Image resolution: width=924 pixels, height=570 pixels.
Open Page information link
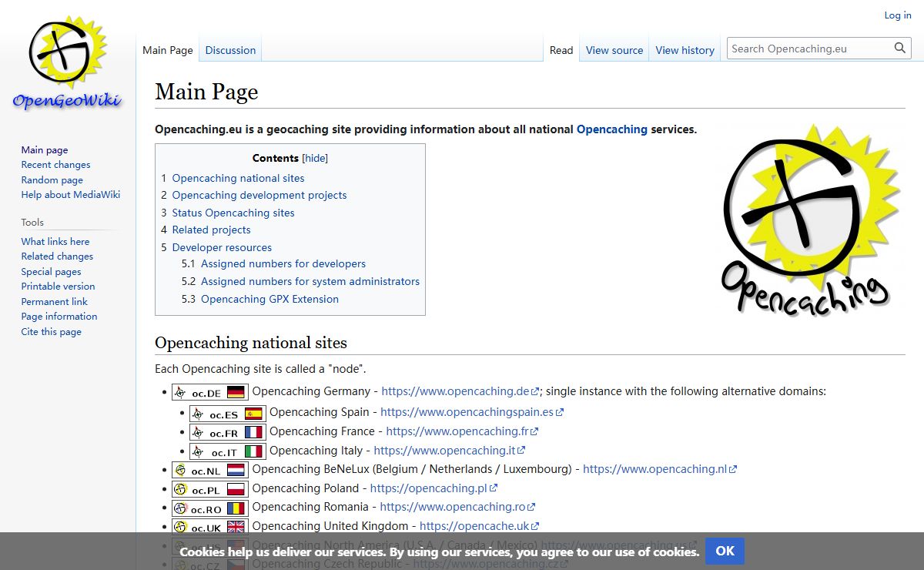click(59, 317)
